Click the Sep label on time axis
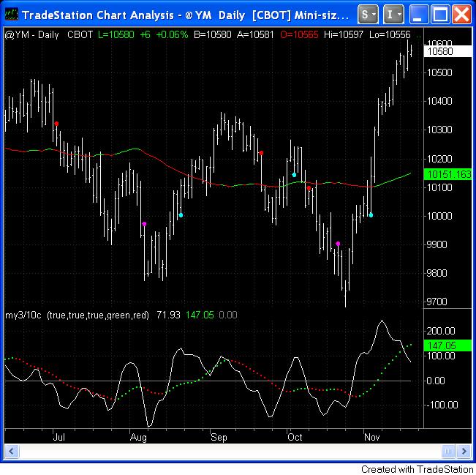Viewport: 476px width, 475px height. pos(219,438)
